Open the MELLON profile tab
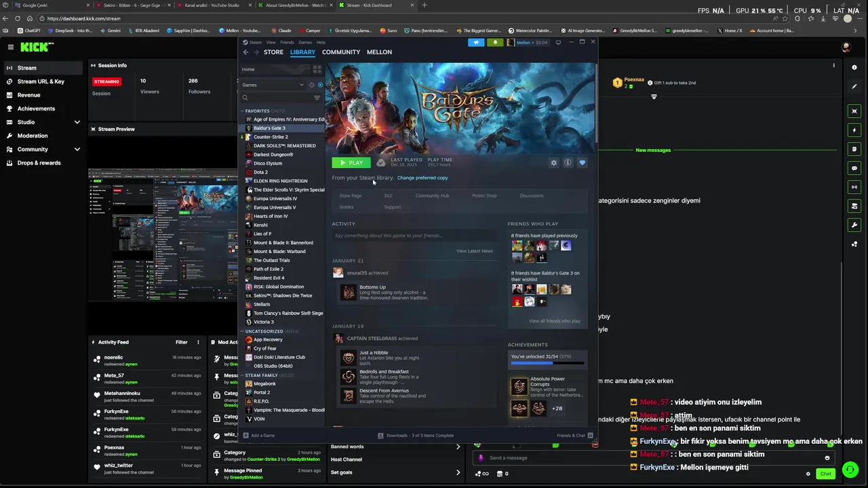868x488 pixels. point(379,52)
